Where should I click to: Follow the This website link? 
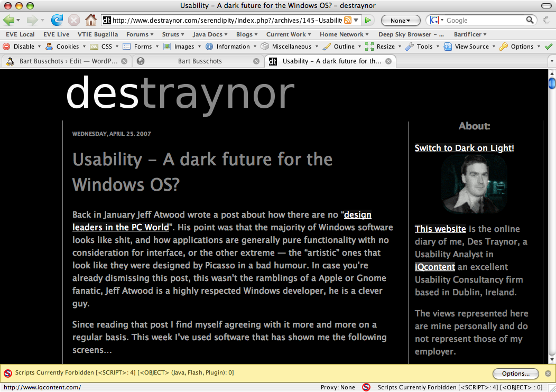coord(440,229)
